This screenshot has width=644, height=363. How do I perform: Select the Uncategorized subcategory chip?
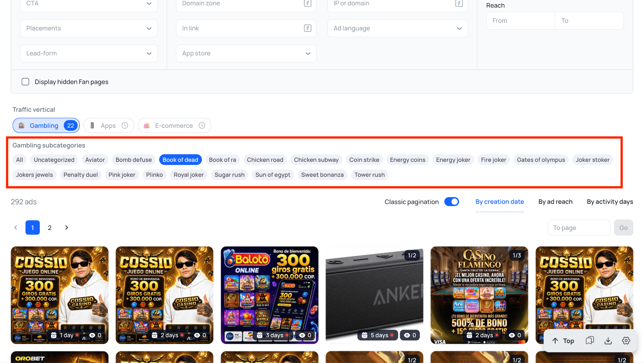[54, 160]
